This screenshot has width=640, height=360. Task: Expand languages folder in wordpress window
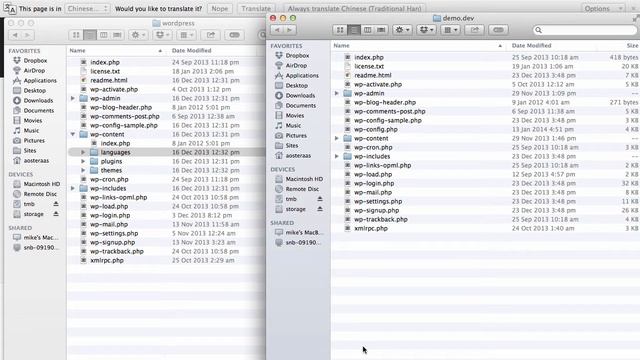(83, 152)
